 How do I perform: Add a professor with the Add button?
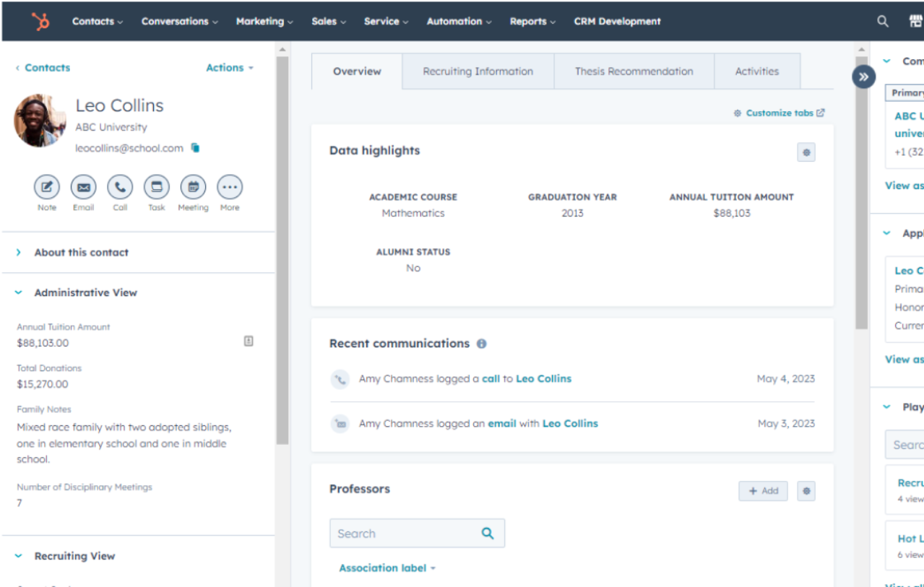click(x=762, y=490)
